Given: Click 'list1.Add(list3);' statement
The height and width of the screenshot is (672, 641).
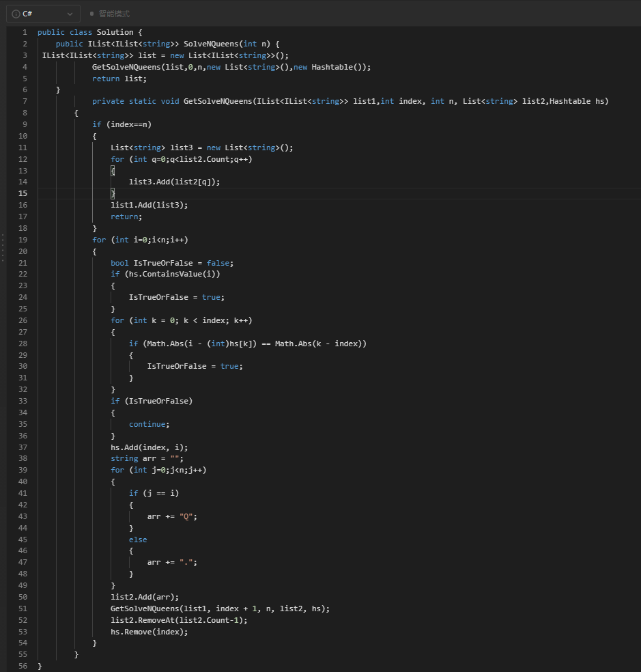Looking at the screenshot, I should click(149, 205).
